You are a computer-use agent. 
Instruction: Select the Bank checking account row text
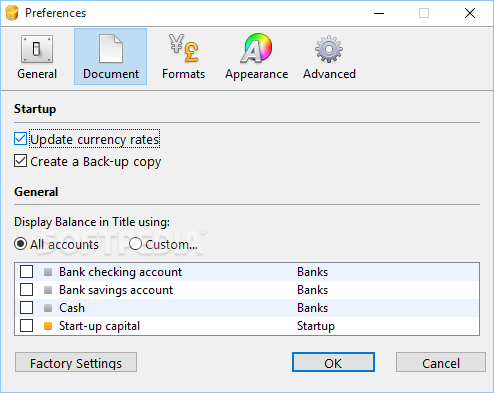121,272
